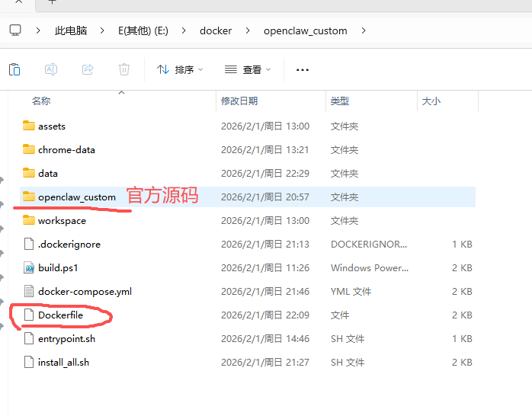This screenshot has width=532, height=419.
Task: Select the assets folder icon
Action: 29,126
